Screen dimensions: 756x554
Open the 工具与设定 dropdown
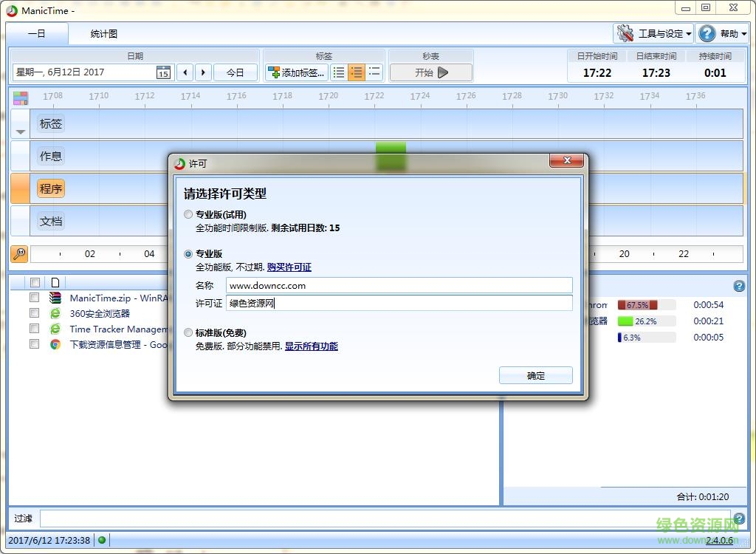(654, 33)
